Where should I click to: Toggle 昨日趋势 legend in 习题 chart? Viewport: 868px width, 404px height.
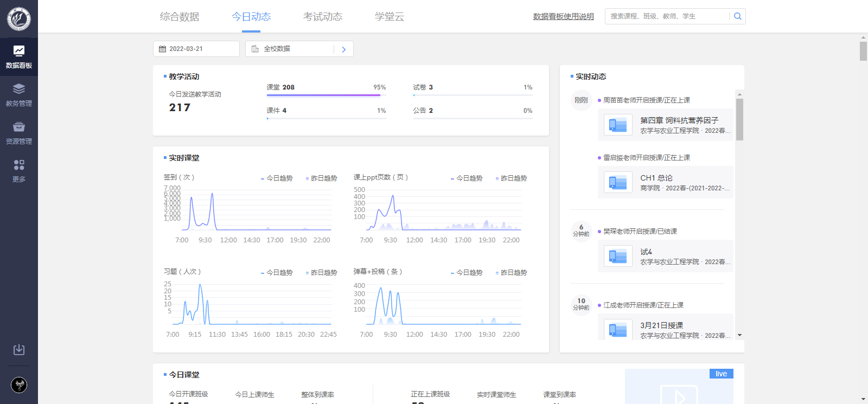tap(321, 273)
